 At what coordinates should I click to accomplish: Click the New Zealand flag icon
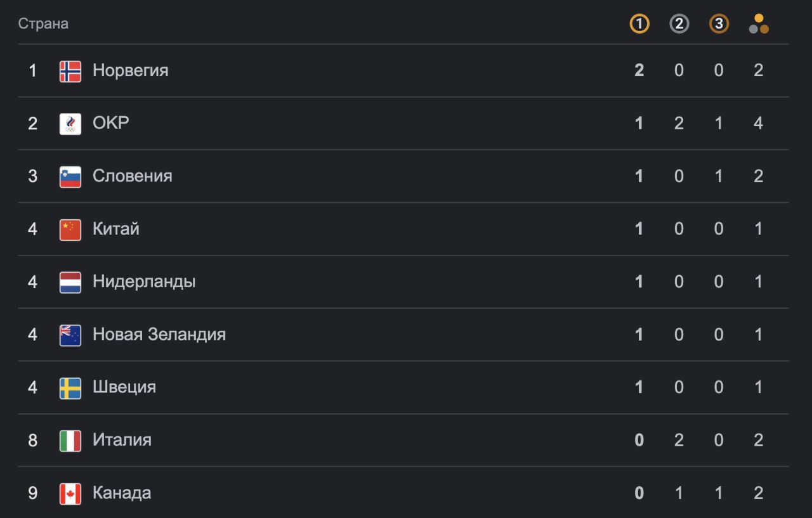(70, 335)
